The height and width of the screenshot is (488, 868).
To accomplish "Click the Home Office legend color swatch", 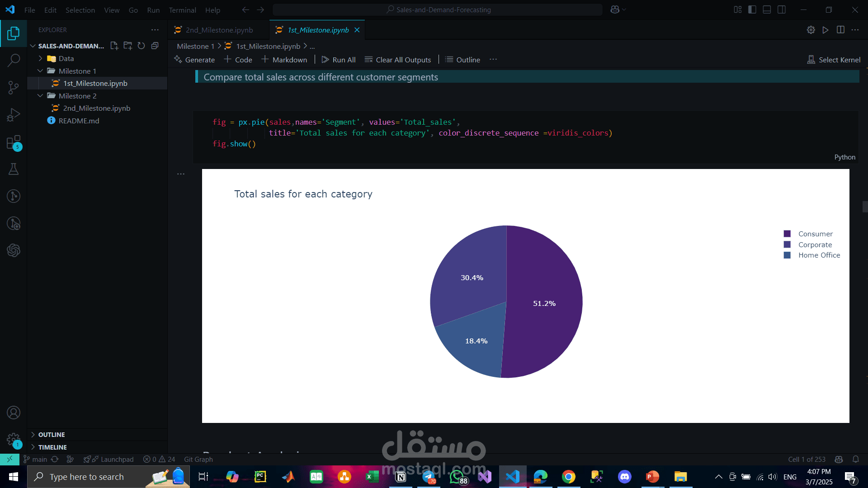I will click(x=787, y=255).
